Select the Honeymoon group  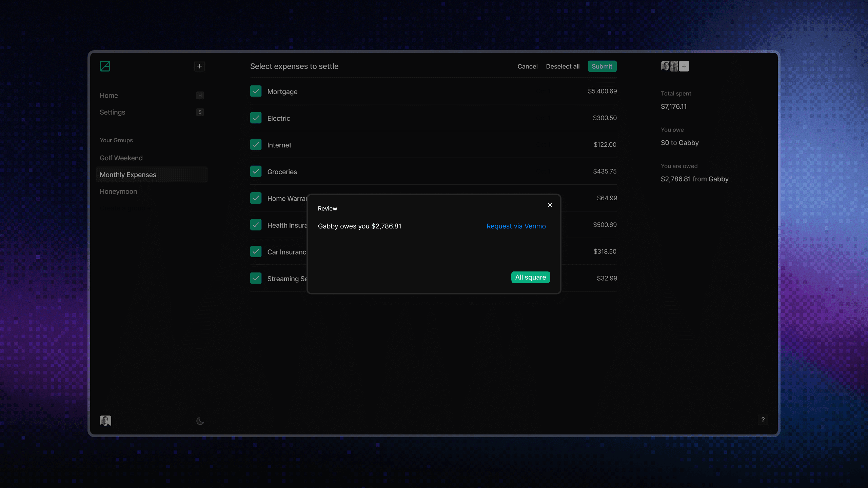click(118, 191)
